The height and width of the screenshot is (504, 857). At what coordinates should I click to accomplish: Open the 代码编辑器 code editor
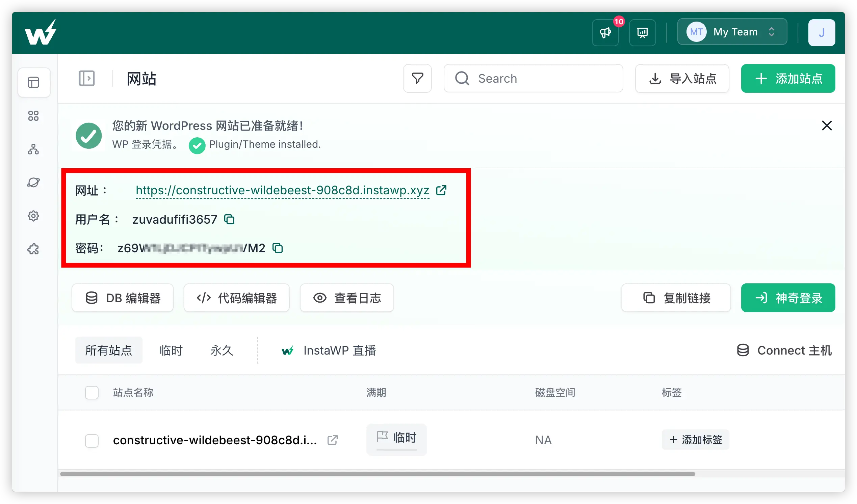click(x=237, y=298)
